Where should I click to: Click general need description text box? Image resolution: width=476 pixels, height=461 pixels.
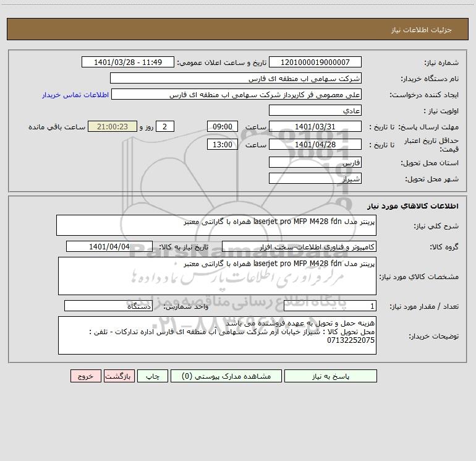(216, 225)
